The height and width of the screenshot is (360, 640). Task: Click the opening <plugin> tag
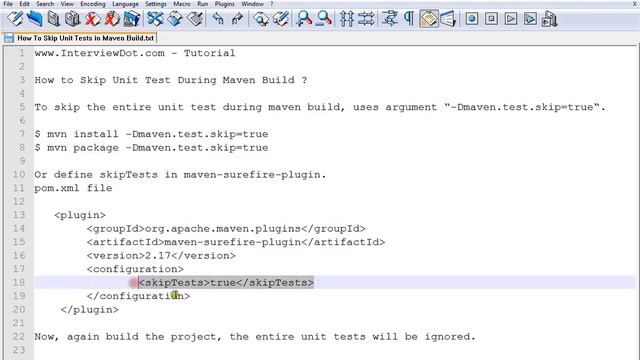click(x=80, y=215)
